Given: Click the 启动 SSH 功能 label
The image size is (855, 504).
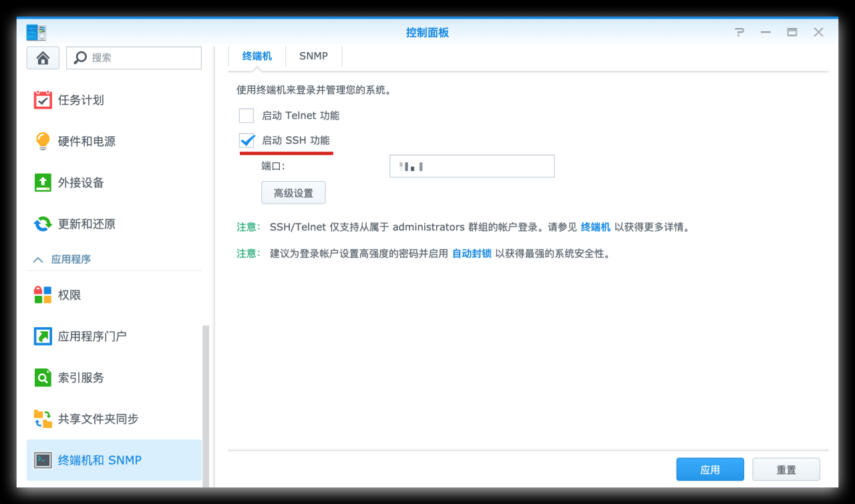Looking at the screenshot, I should [296, 140].
